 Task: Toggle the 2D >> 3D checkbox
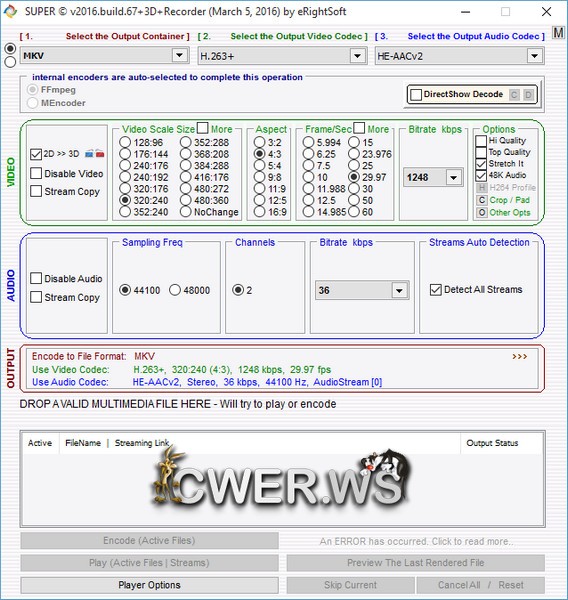tap(36, 154)
